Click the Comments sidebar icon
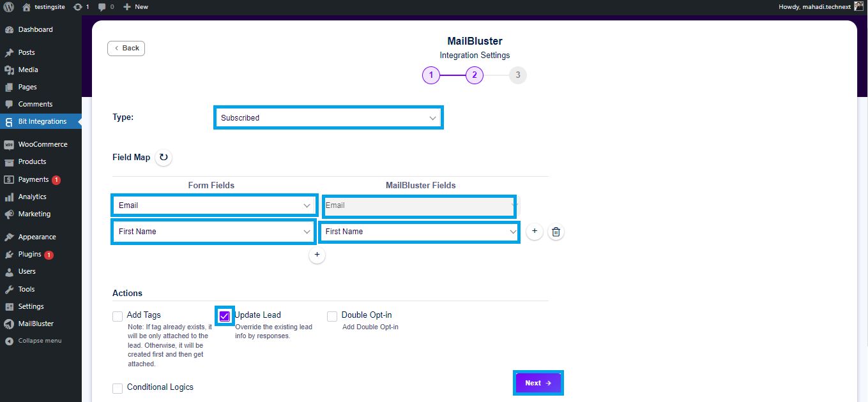The width and height of the screenshot is (868, 402). [x=9, y=104]
